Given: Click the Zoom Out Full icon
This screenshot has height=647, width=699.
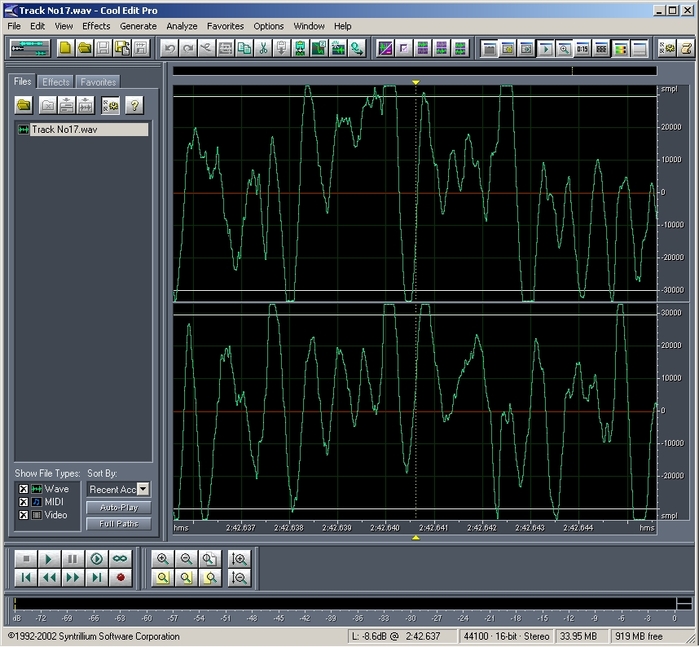Looking at the screenshot, I should pos(210,559).
